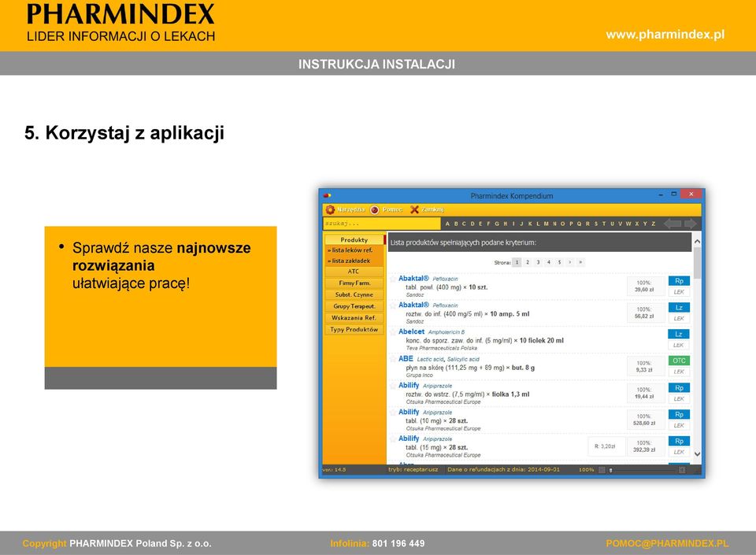
Task: Go to page 2 of results
Action: coord(528,263)
